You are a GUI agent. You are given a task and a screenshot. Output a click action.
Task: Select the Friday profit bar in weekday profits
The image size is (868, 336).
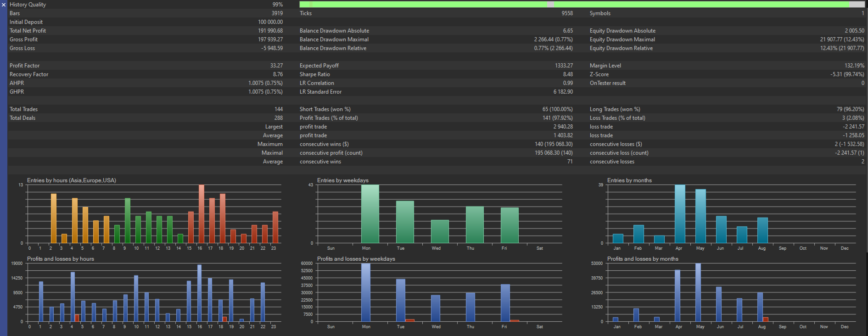coord(505,303)
